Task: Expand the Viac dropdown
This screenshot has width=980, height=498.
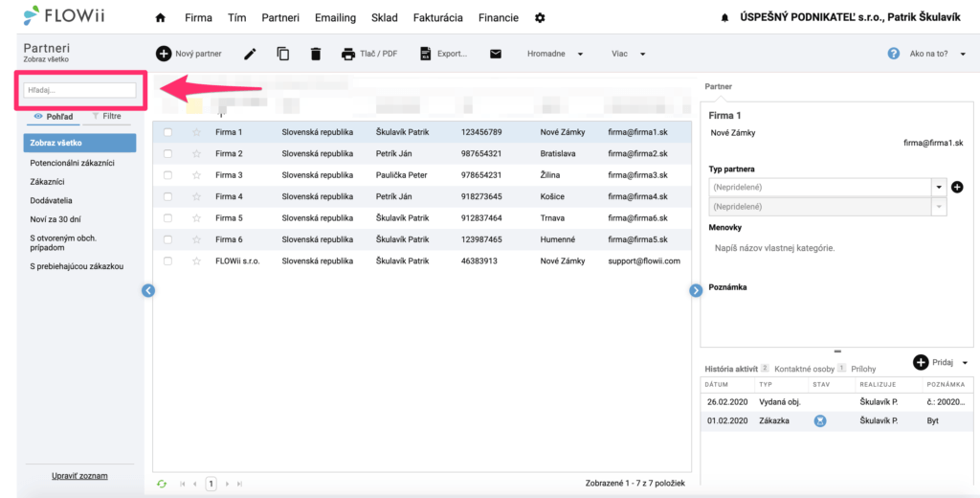Action: (629, 54)
